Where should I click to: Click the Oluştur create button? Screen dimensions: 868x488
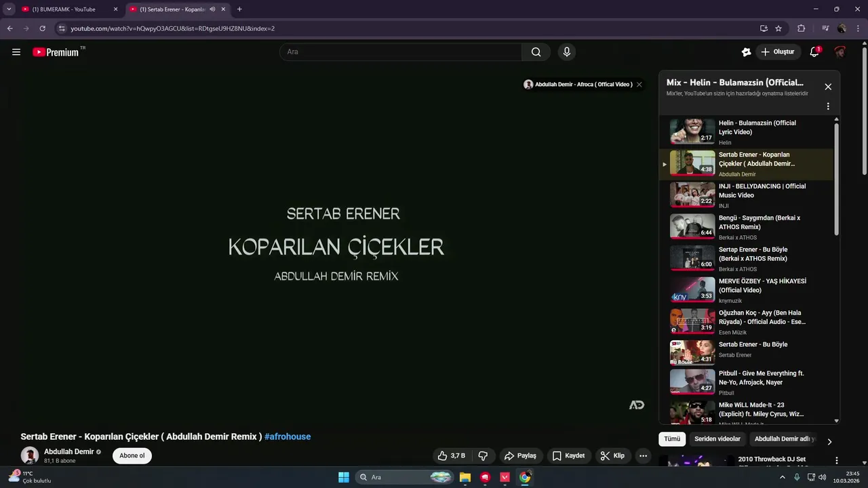tap(777, 52)
